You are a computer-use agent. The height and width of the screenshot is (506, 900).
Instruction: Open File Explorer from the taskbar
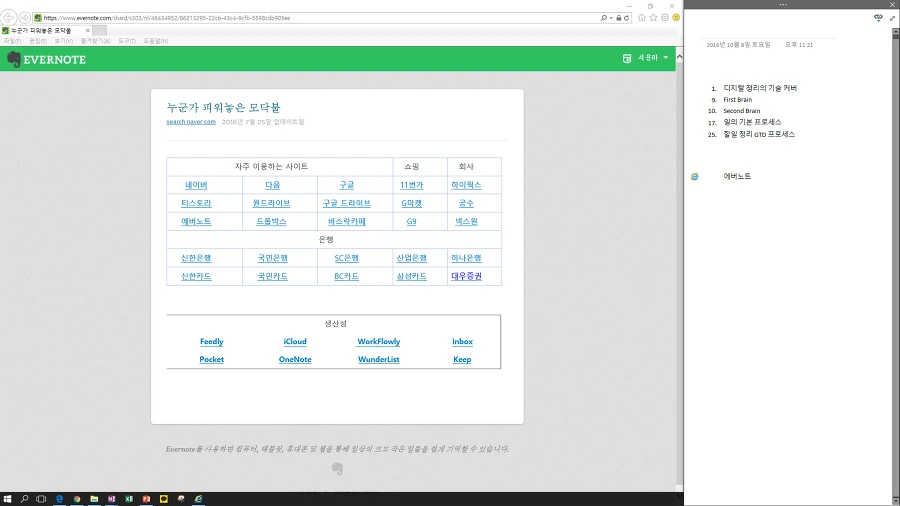[94, 499]
